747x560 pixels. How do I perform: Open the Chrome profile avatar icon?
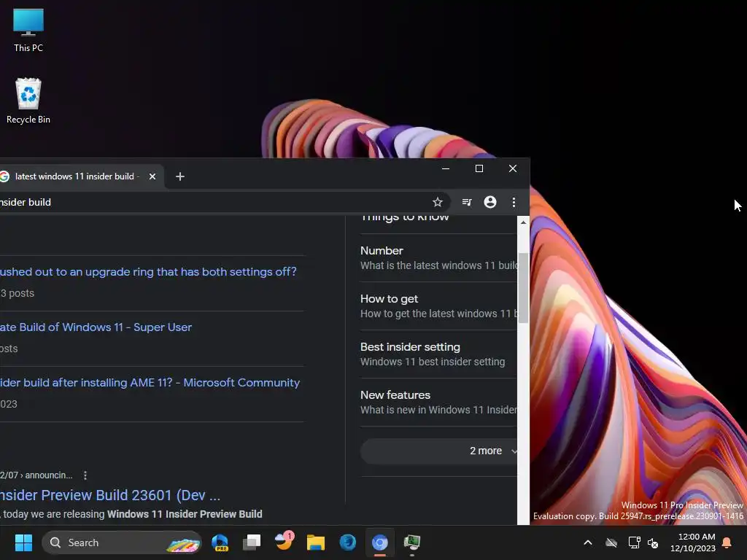click(490, 202)
